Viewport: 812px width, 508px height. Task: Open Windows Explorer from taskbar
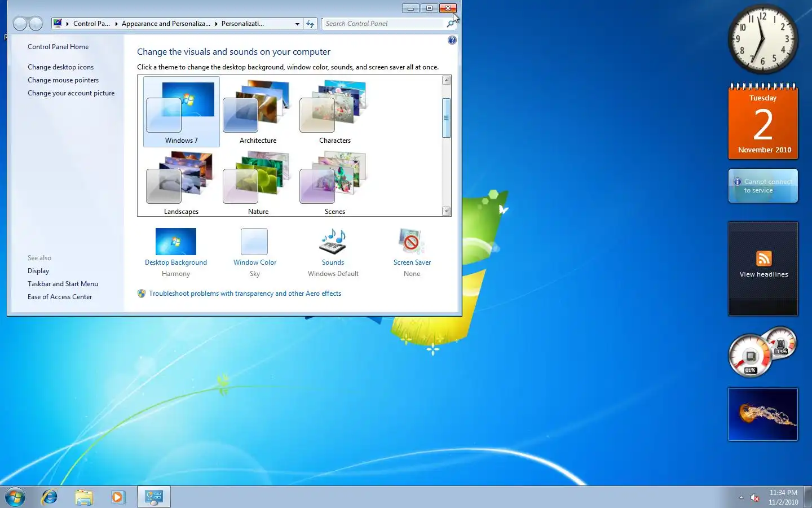(x=84, y=497)
